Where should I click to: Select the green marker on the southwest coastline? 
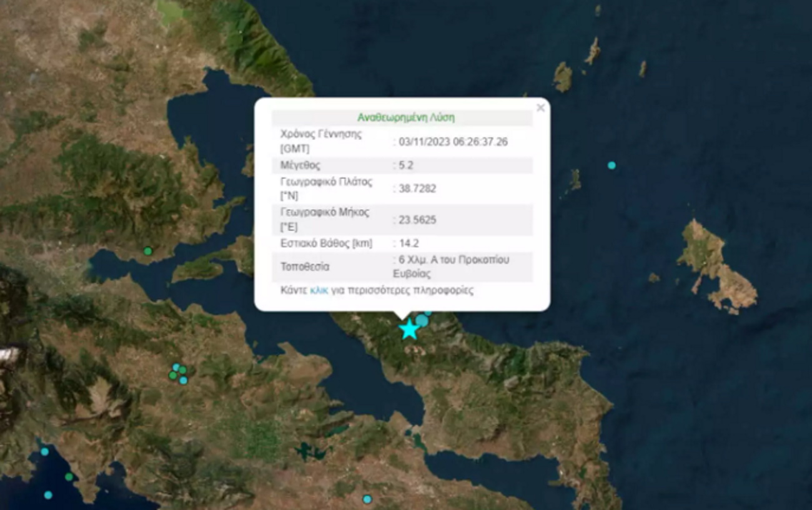(x=69, y=476)
